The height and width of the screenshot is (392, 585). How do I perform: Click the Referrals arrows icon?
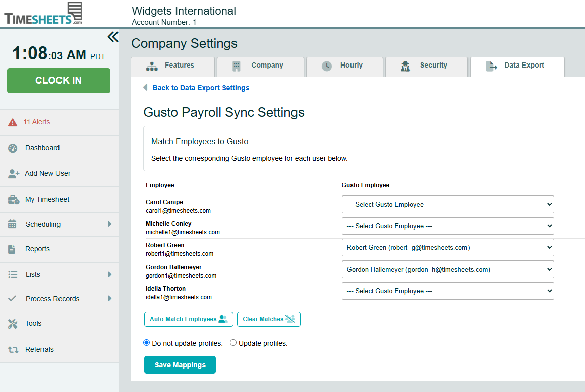click(x=13, y=350)
